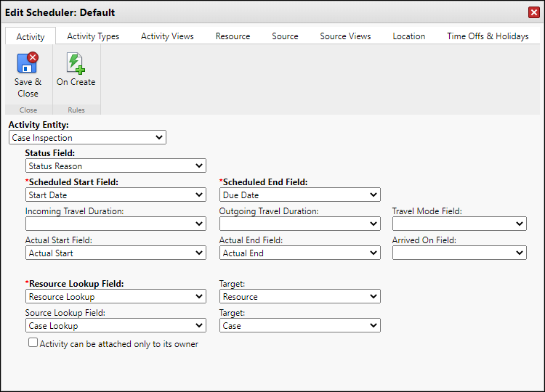Click the Save & Close icon
The height and width of the screenshot is (392, 545).
click(28, 63)
